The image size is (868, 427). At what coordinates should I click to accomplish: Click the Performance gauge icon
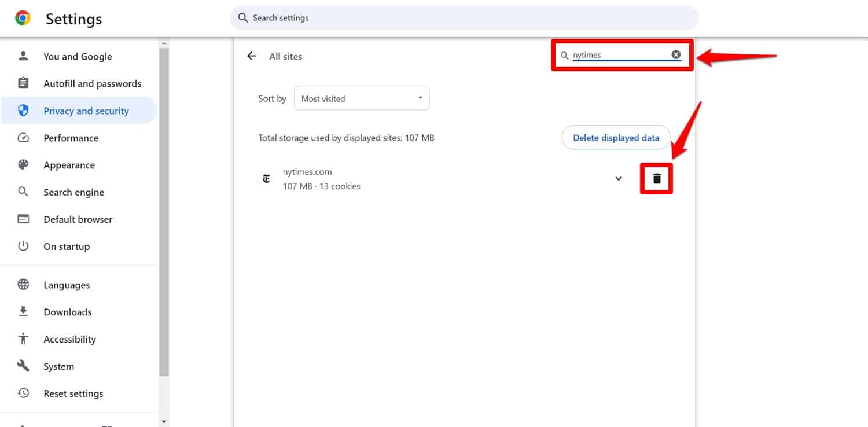click(23, 138)
